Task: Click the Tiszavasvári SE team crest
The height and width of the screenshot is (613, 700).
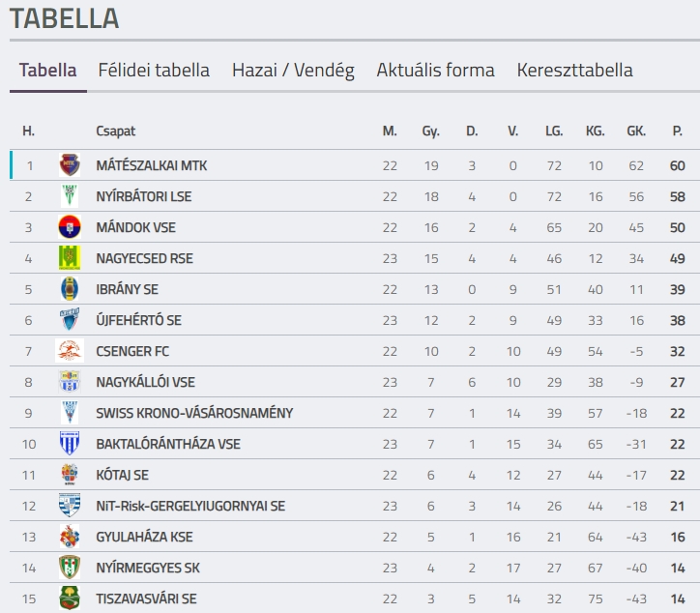Action: tap(70, 598)
